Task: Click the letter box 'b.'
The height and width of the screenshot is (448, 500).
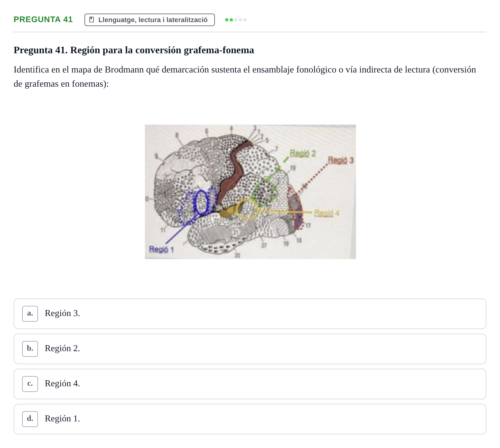Action: (30, 349)
